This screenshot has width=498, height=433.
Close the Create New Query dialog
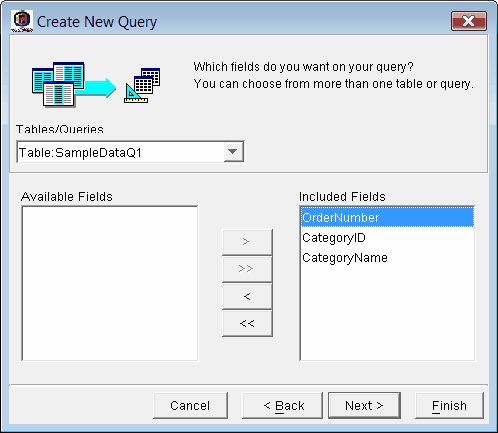click(469, 21)
